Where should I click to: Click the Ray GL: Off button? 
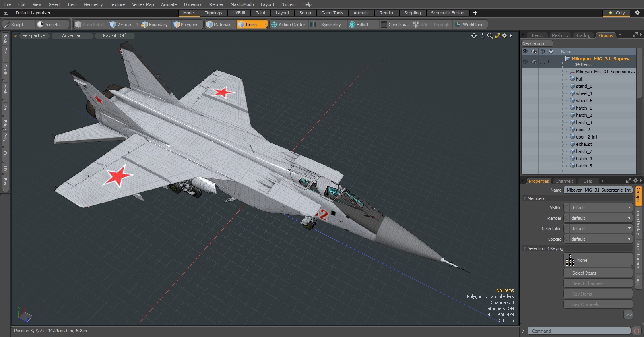pyautogui.click(x=114, y=36)
